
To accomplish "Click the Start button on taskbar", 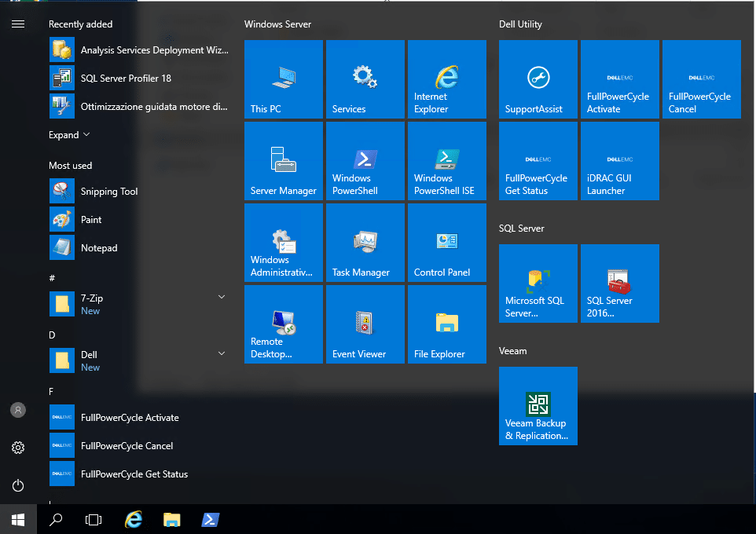I will pos(18,520).
